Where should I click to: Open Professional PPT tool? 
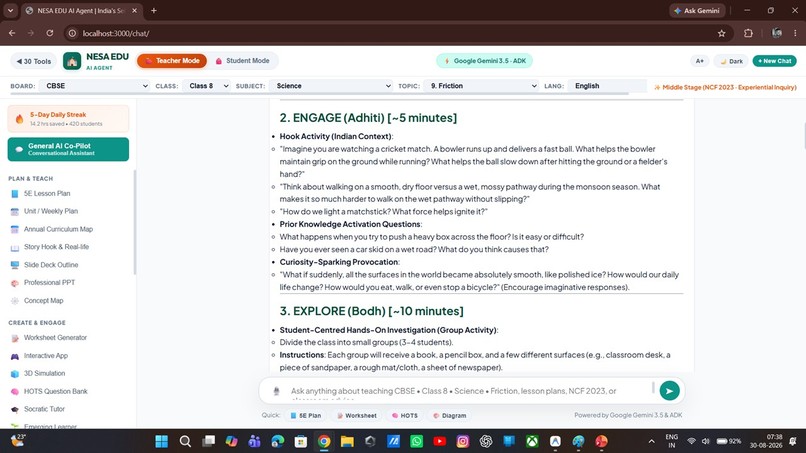pyautogui.click(x=49, y=283)
